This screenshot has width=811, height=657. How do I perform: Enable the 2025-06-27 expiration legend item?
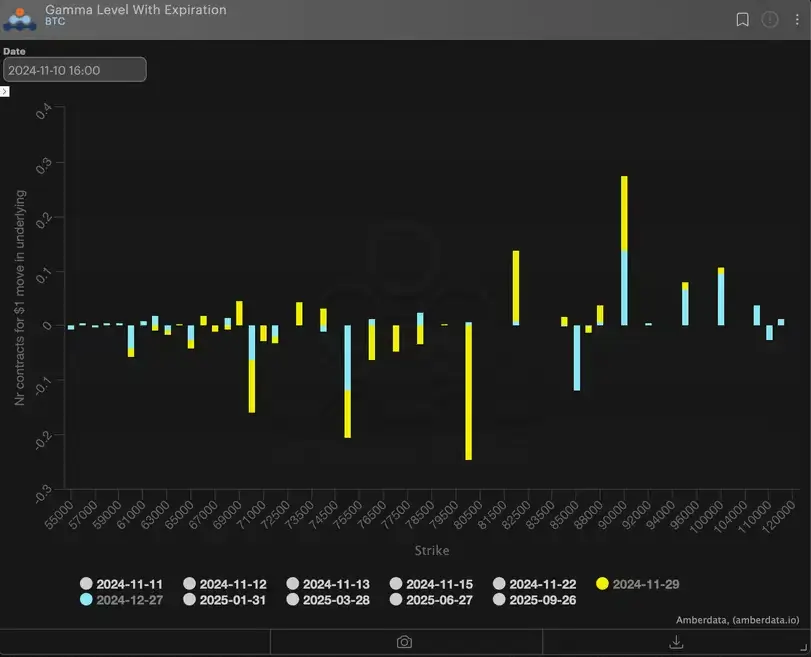[431, 600]
